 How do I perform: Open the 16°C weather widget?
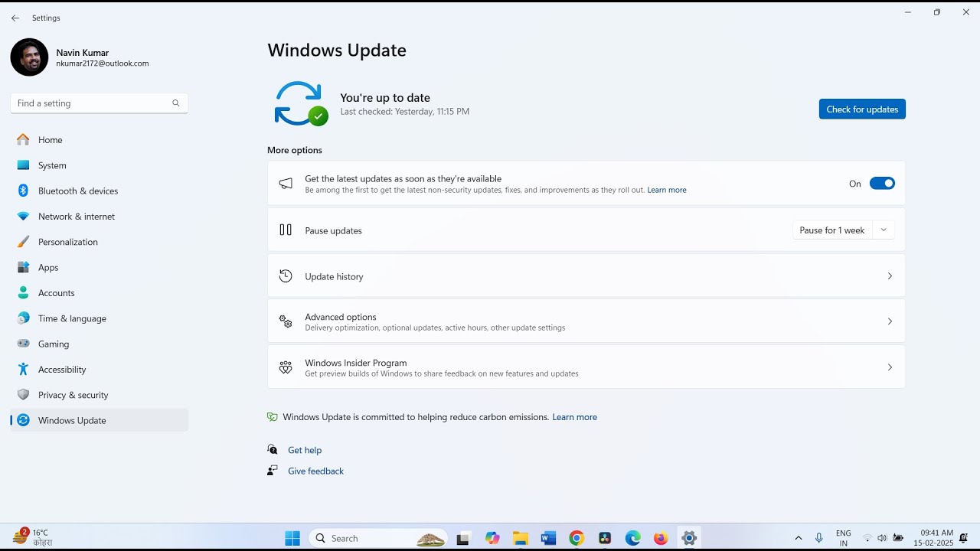point(32,537)
